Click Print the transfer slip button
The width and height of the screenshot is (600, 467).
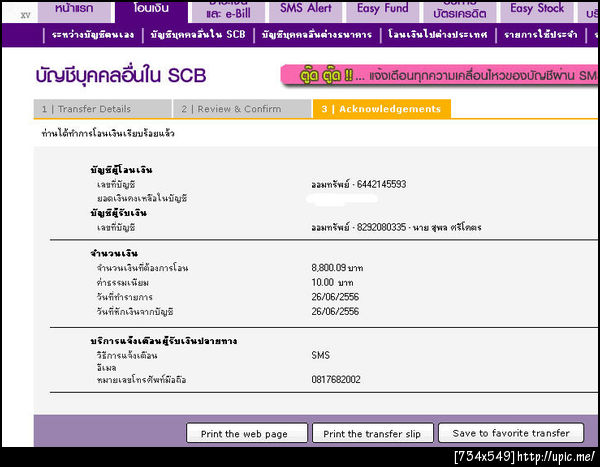pyautogui.click(x=373, y=433)
